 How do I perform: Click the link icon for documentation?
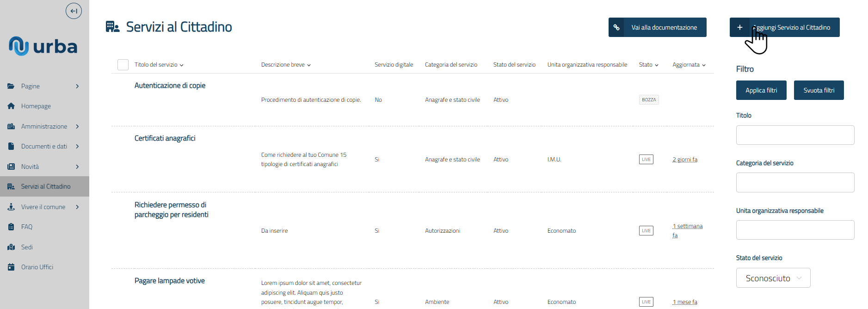tap(616, 27)
